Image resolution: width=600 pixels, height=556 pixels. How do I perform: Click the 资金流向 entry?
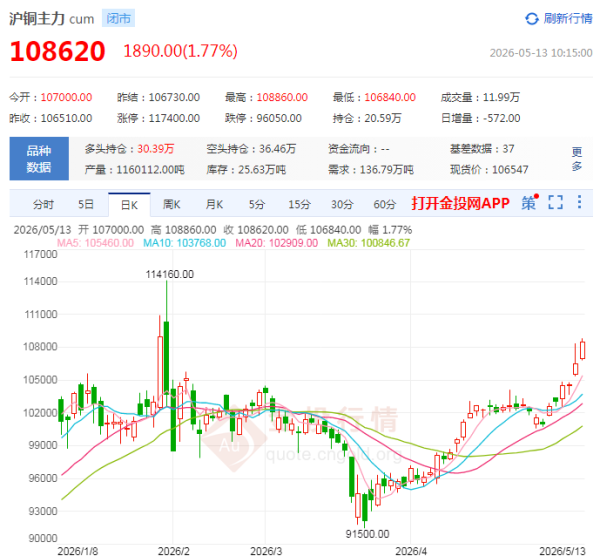tap(359, 148)
